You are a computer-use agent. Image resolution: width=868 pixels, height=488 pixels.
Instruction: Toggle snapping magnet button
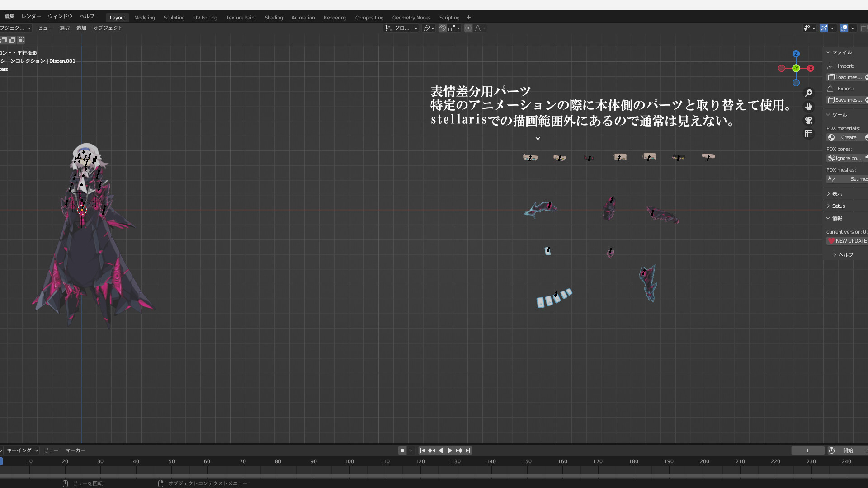pyautogui.click(x=443, y=28)
